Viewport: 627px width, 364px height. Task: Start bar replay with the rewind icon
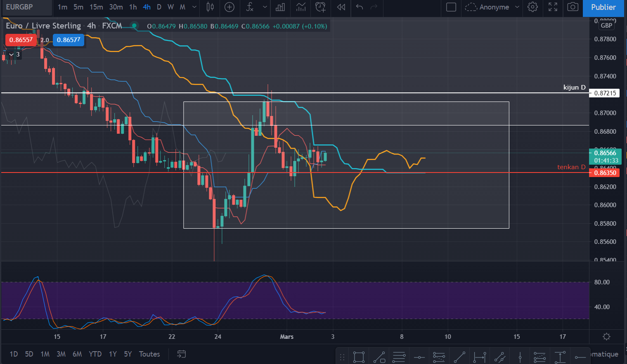341,7
